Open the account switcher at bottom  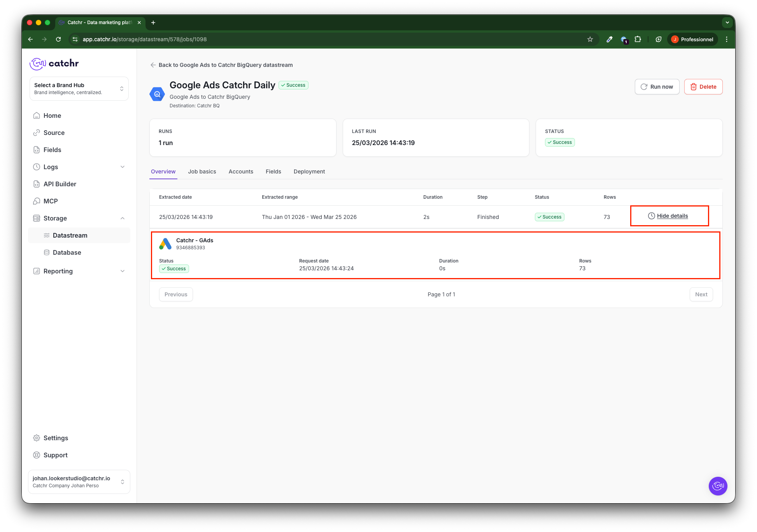tap(79, 482)
